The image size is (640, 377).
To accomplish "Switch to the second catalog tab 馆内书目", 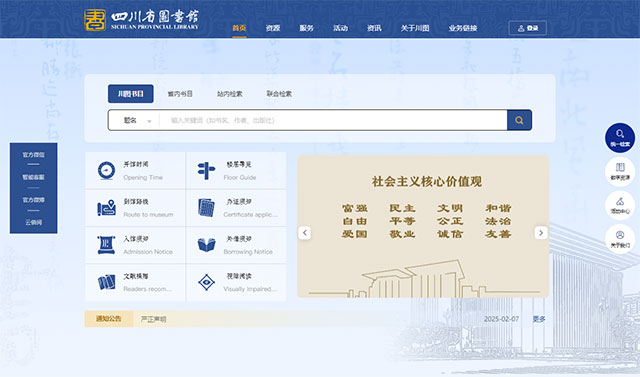I will [180, 94].
